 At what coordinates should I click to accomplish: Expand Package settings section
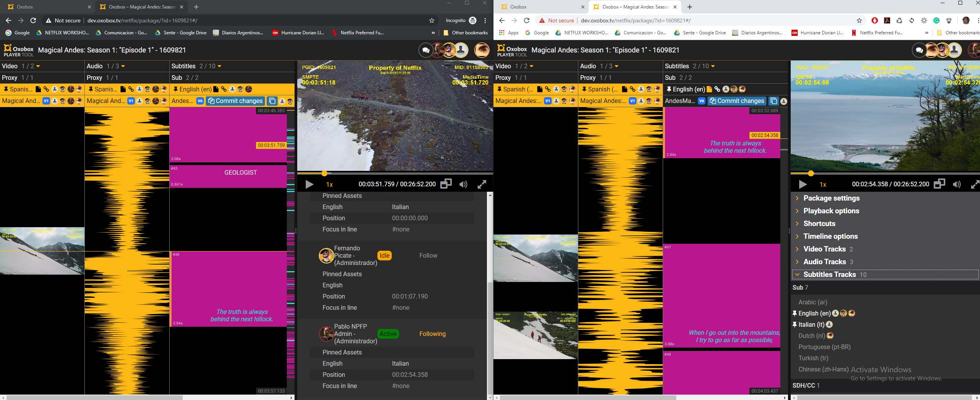831,198
